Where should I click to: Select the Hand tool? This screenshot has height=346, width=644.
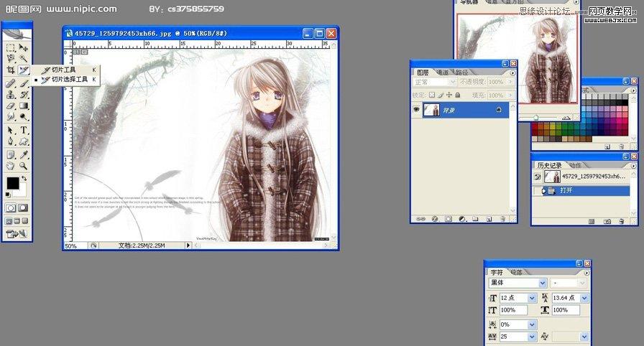11,166
